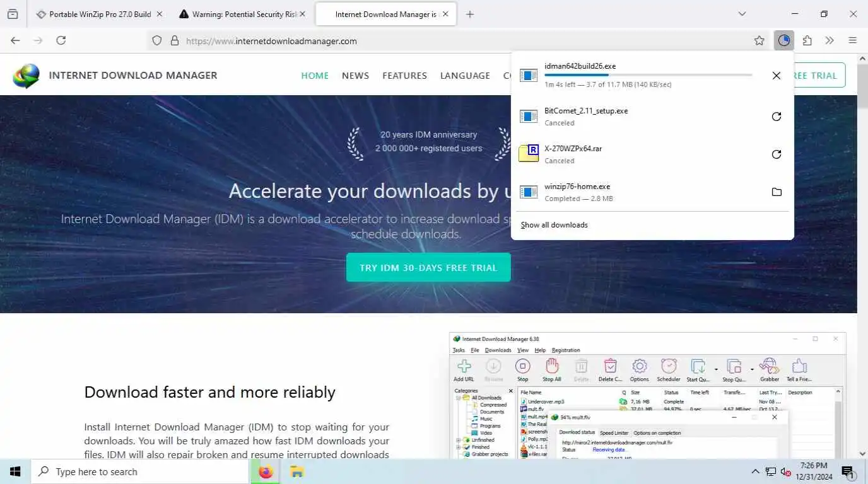Click the tracking protection shield icon
The height and width of the screenshot is (484, 868).
point(158,40)
